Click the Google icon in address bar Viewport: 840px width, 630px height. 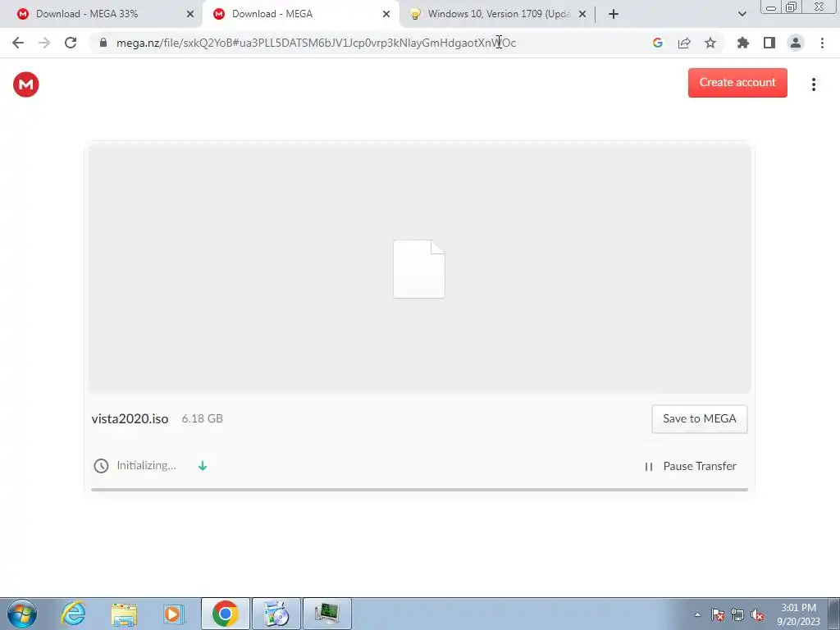point(657,43)
